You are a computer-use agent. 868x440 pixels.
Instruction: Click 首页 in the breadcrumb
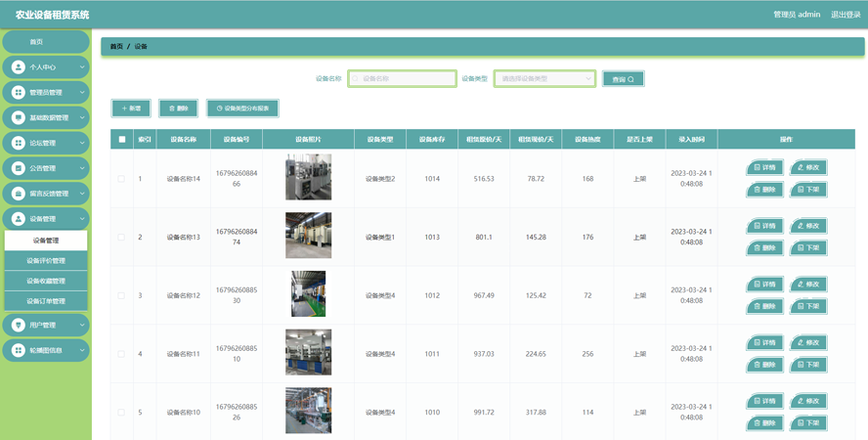[116, 47]
